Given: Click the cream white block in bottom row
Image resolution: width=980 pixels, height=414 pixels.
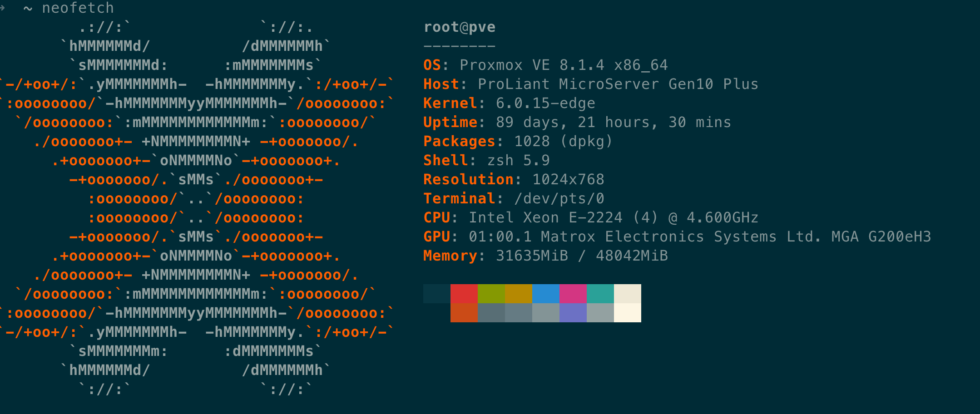Looking at the screenshot, I should coord(627,313).
